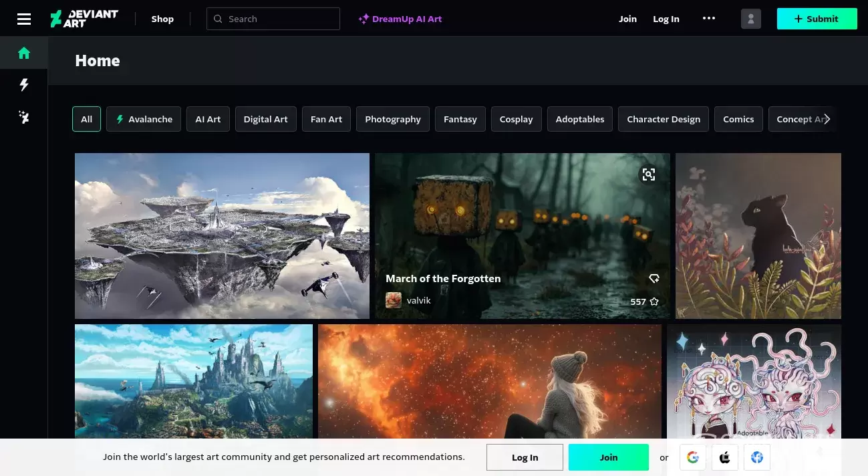868x476 pixels.
Task: Open the lightning bolt sidebar icon
Action: 24,85
